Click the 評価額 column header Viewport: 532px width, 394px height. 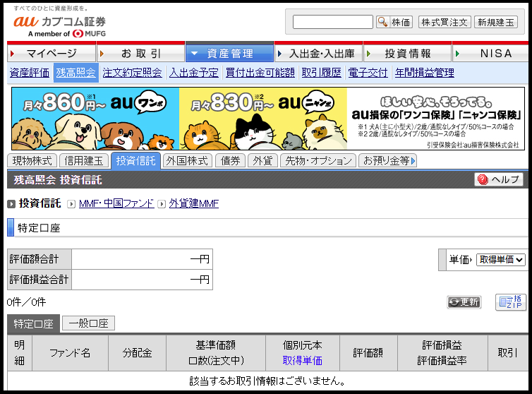click(x=368, y=353)
